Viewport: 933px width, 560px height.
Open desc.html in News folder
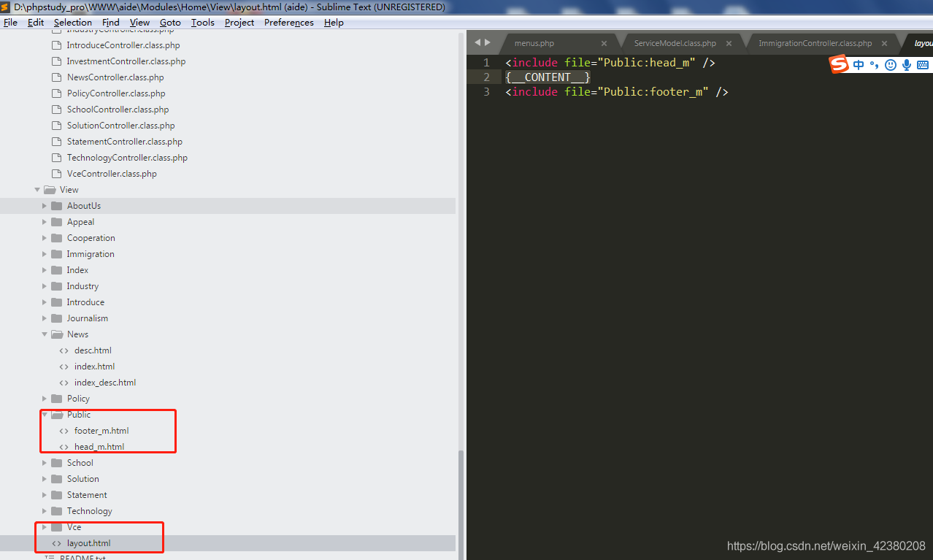click(93, 350)
